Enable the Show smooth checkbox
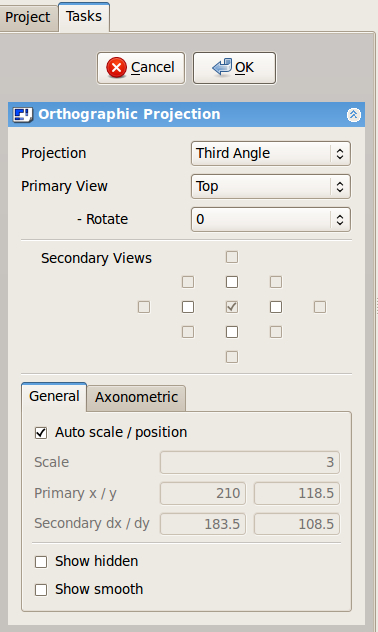 pos(41,590)
